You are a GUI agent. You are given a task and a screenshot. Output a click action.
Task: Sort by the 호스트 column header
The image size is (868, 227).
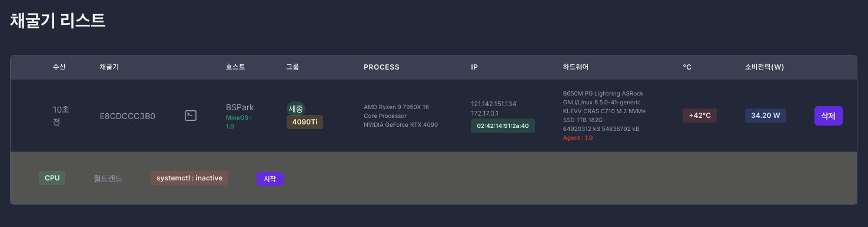[235, 67]
